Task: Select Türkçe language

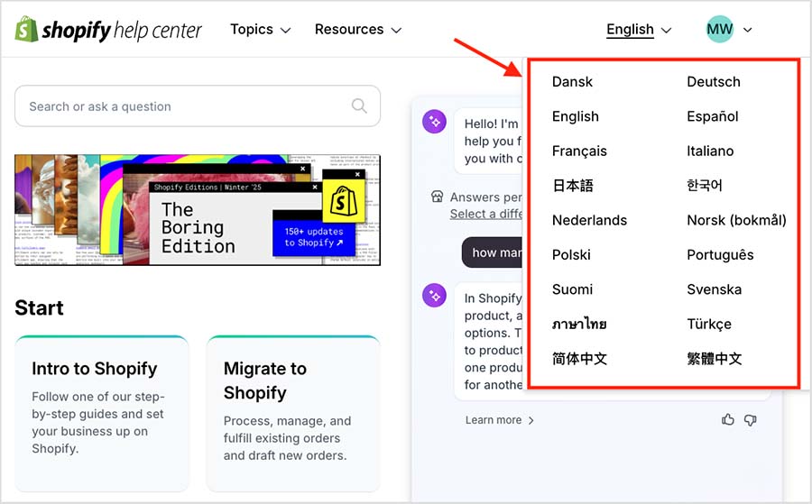Action: click(x=709, y=324)
